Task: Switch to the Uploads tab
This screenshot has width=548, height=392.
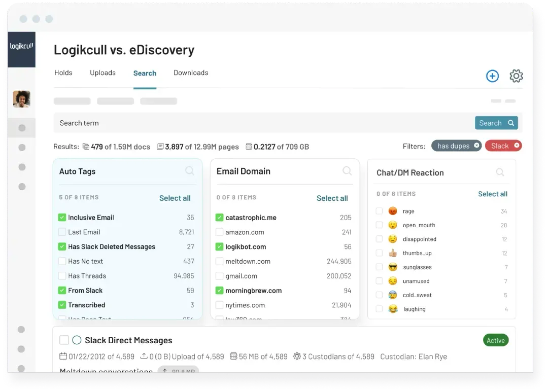Action: click(103, 73)
